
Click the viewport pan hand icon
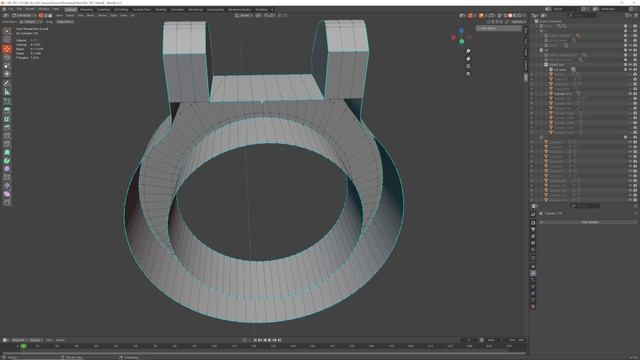click(468, 59)
